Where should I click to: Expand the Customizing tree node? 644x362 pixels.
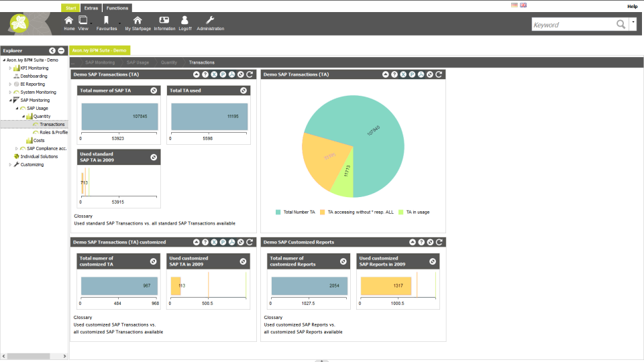point(10,165)
